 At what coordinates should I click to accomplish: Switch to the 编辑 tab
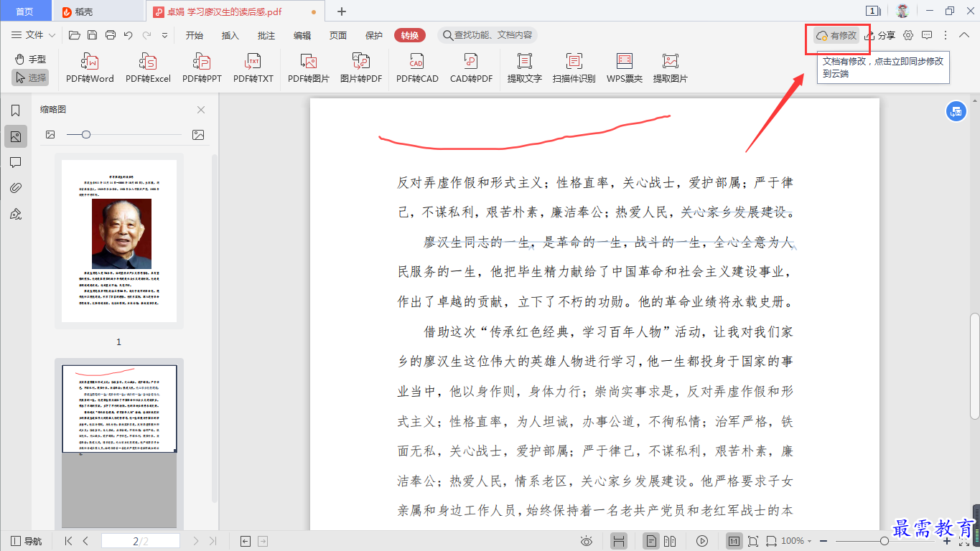click(302, 35)
